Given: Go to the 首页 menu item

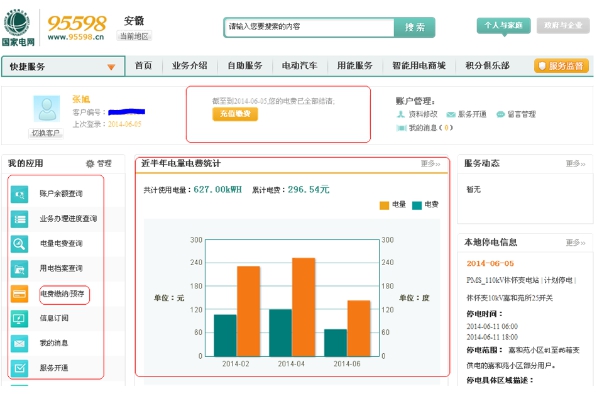Looking at the screenshot, I should pyautogui.click(x=144, y=66).
